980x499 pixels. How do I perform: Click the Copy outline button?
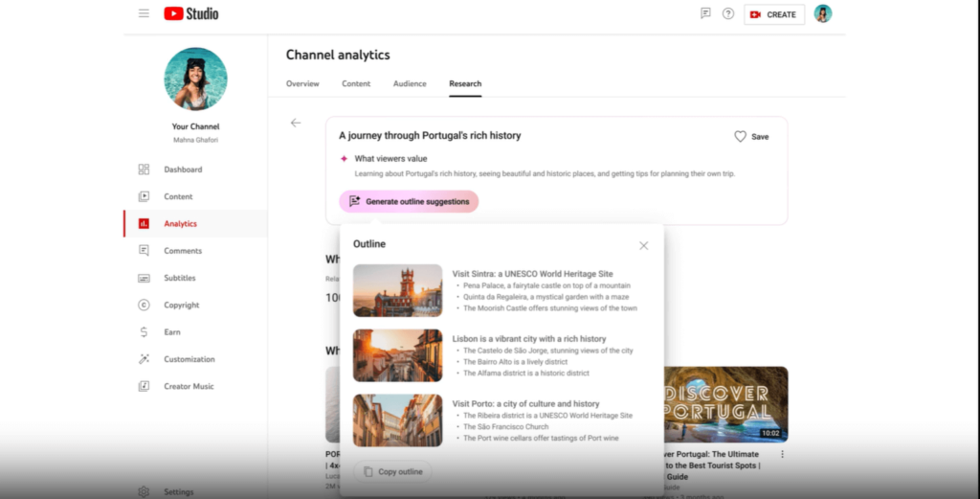click(x=393, y=472)
